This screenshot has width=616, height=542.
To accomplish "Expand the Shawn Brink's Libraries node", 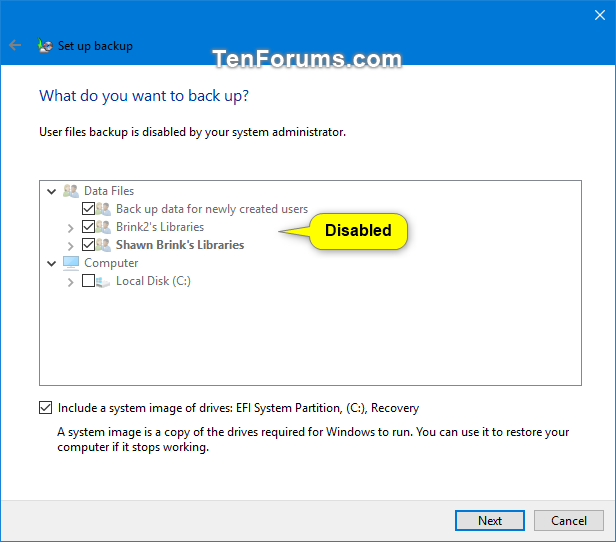I will [x=71, y=246].
